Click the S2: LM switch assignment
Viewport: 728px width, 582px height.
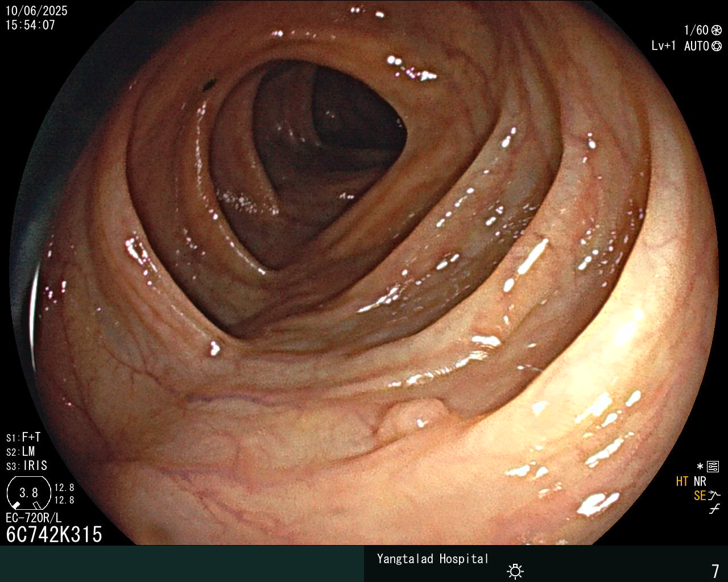coord(20,452)
